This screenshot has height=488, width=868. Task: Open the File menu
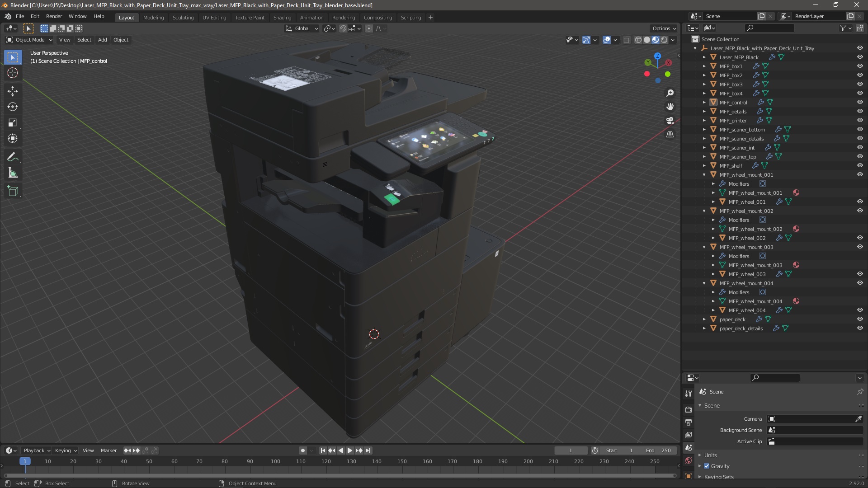pos(20,16)
